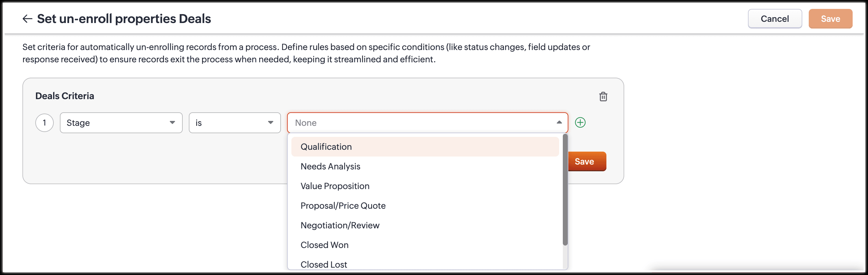
Task: Click the back arrow beside page title
Action: click(x=27, y=19)
